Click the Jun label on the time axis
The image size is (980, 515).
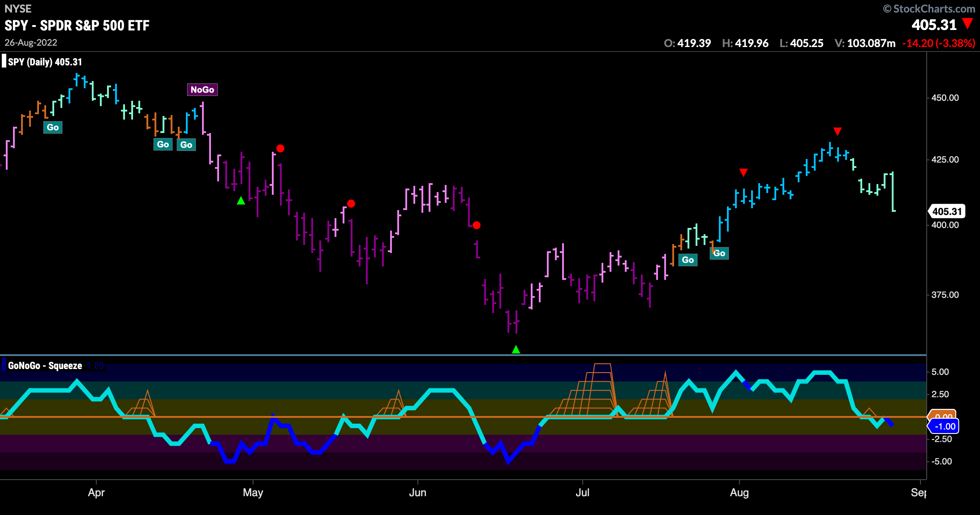[417, 493]
